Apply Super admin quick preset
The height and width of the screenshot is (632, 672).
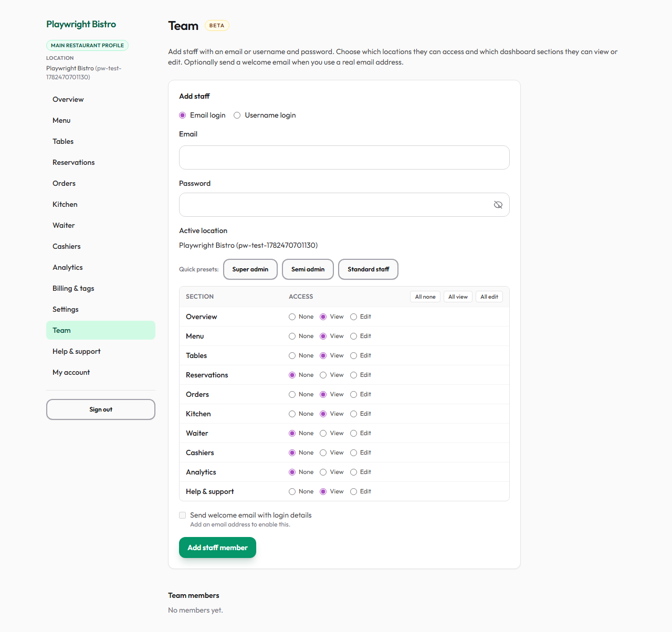point(250,269)
